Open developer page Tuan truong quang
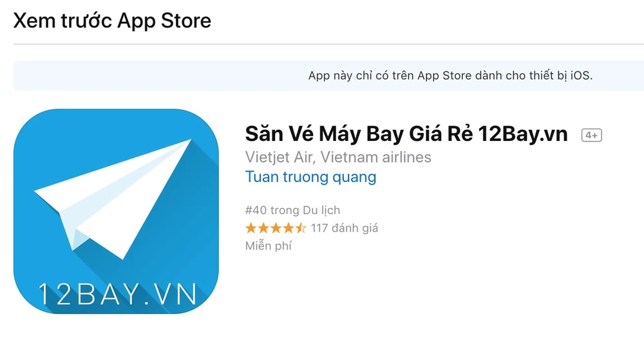Image resolution: width=644 pixels, height=339 pixels. pyautogui.click(x=310, y=177)
